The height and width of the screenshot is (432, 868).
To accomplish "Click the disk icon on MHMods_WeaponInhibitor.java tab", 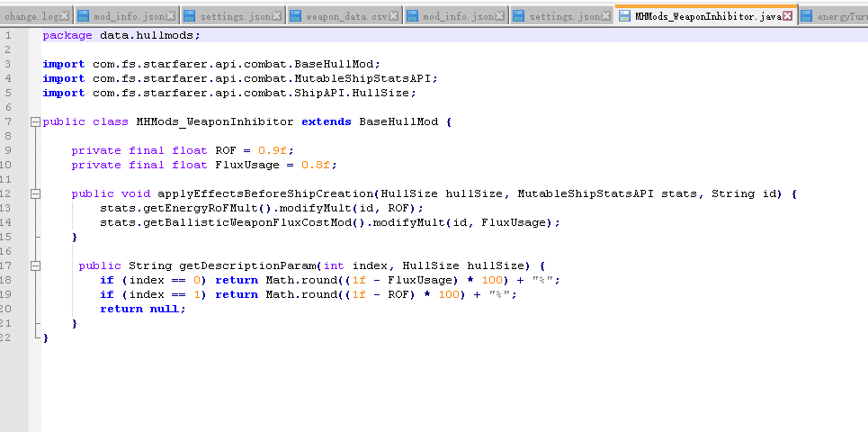I will coord(625,16).
